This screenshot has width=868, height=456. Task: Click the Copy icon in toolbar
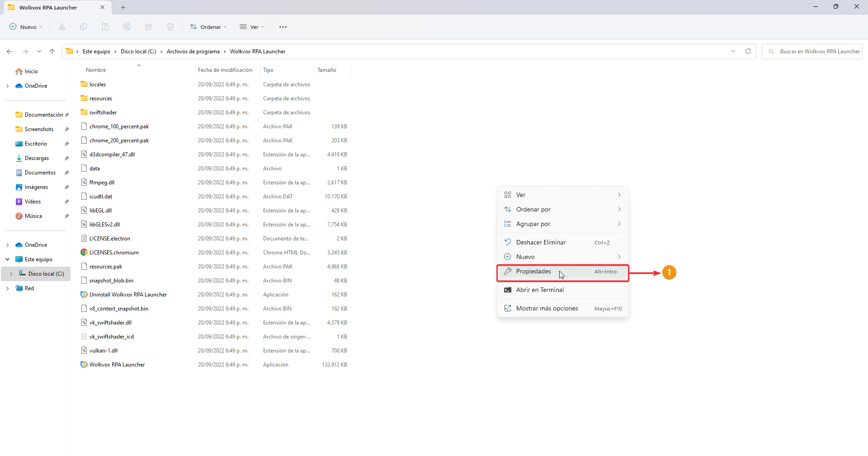[x=84, y=27]
